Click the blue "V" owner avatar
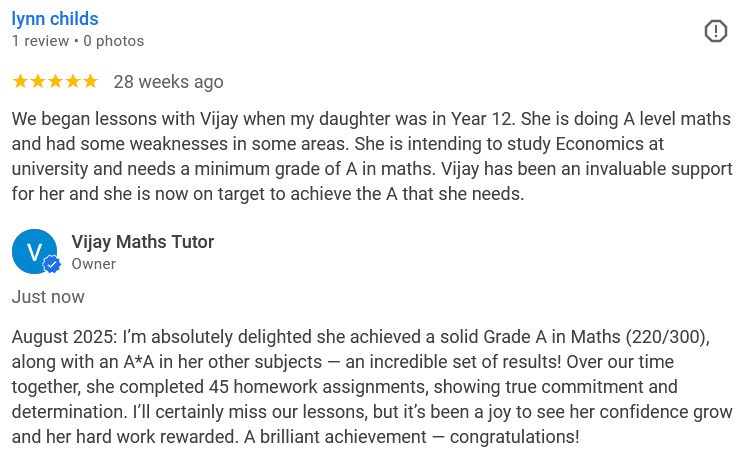 (33, 250)
